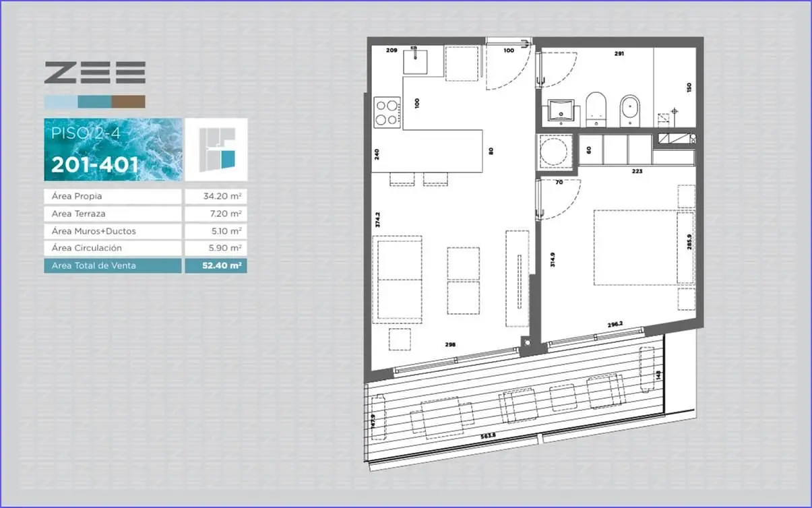Screen dimensions: 812x508
Task: Click the PISO 2-4 201-401 banner
Action: tap(113, 150)
